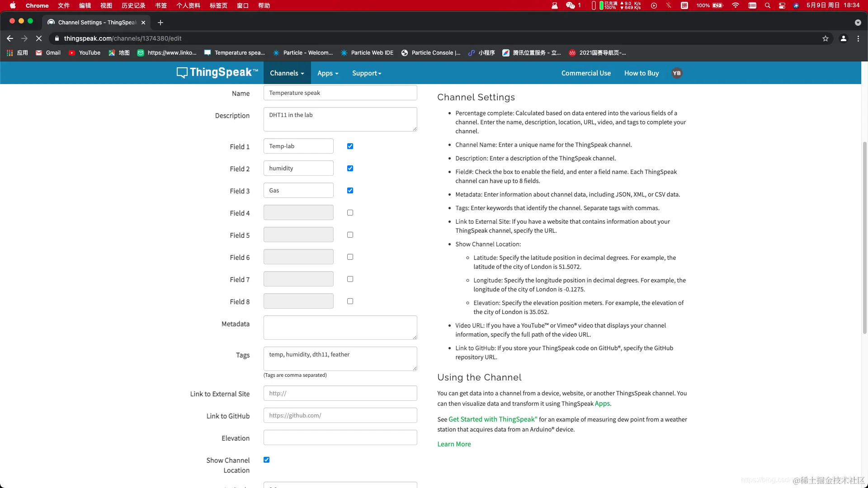This screenshot has width=868, height=488.
Task: Click into the Tags text area
Action: (x=340, y=359)
